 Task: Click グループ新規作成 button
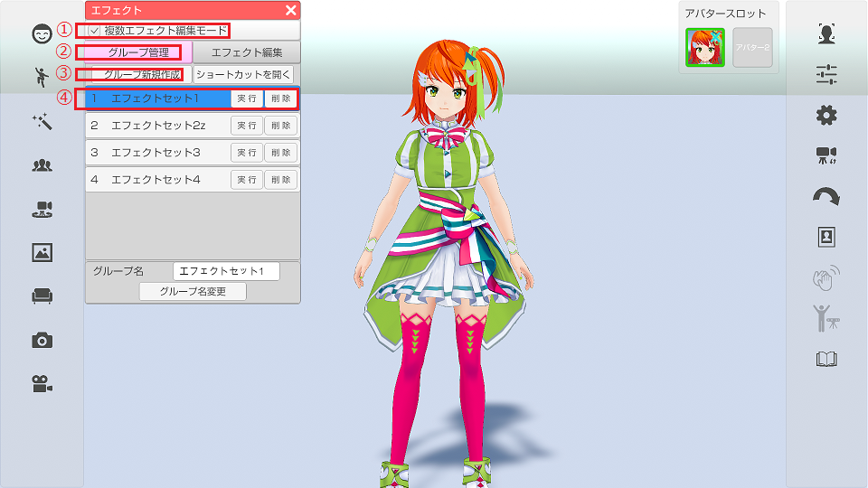142,75
